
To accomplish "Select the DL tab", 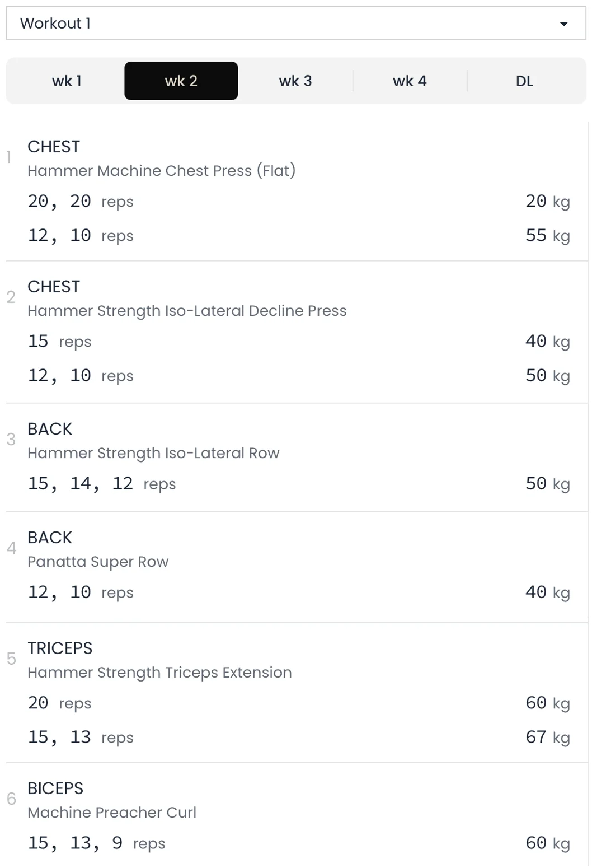I will (x=524, y=81).
